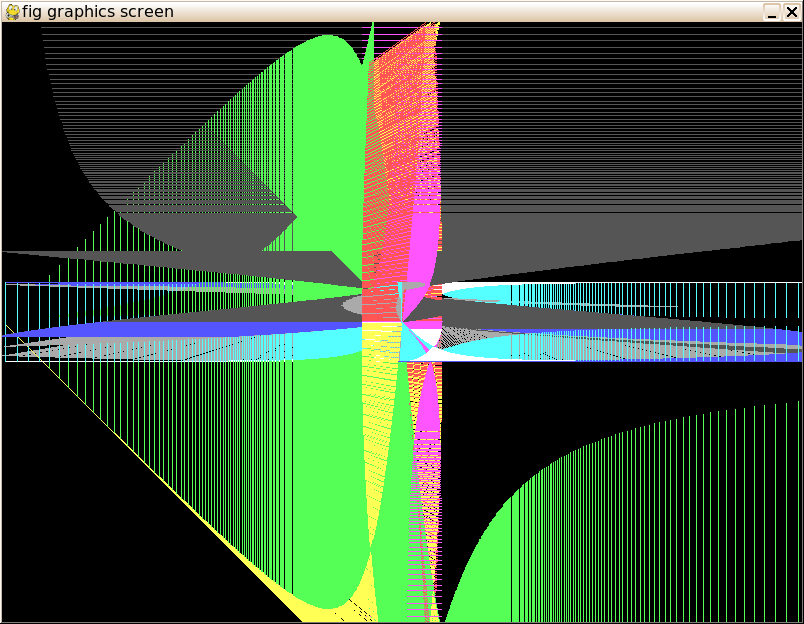
Task: Minimize the fig graphics screen window
Action: pos(771,12)
